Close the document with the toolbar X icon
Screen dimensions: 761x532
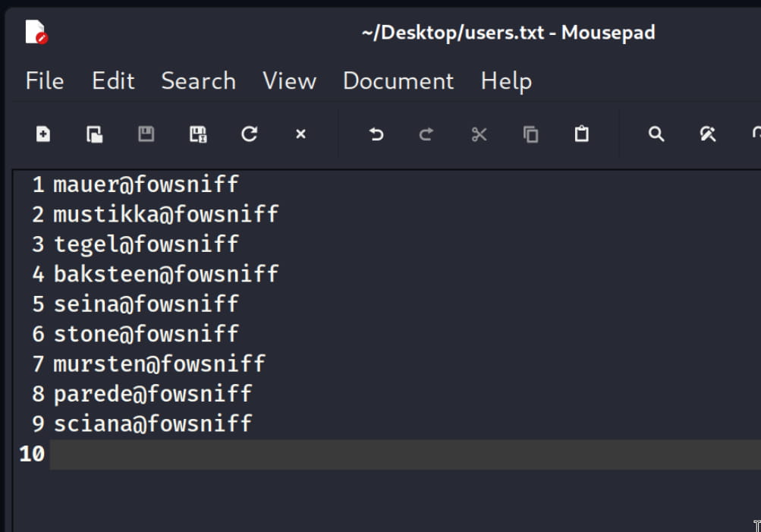click(x=300, y=134)
